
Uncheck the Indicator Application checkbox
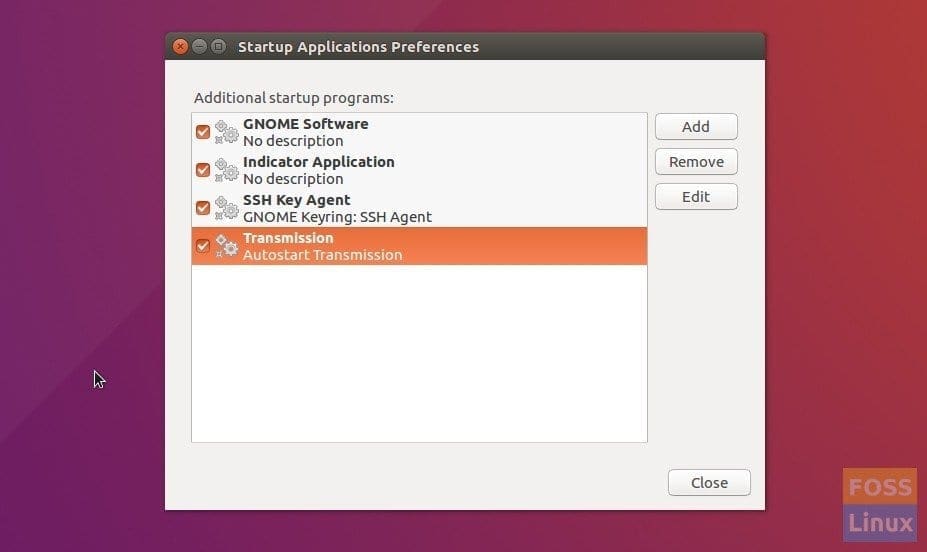click(203, 170)
